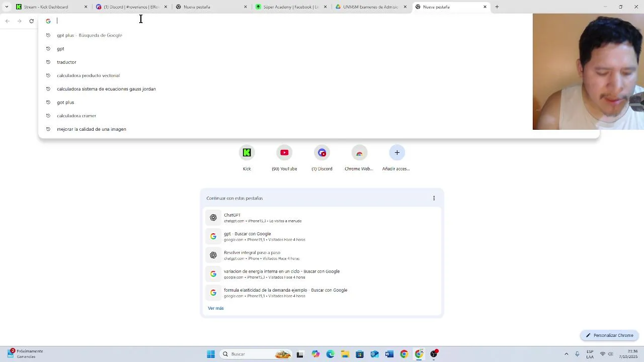644x362 pixels.
Task: Open the first Chrome taskbar icon
Action: coord(404,354)
